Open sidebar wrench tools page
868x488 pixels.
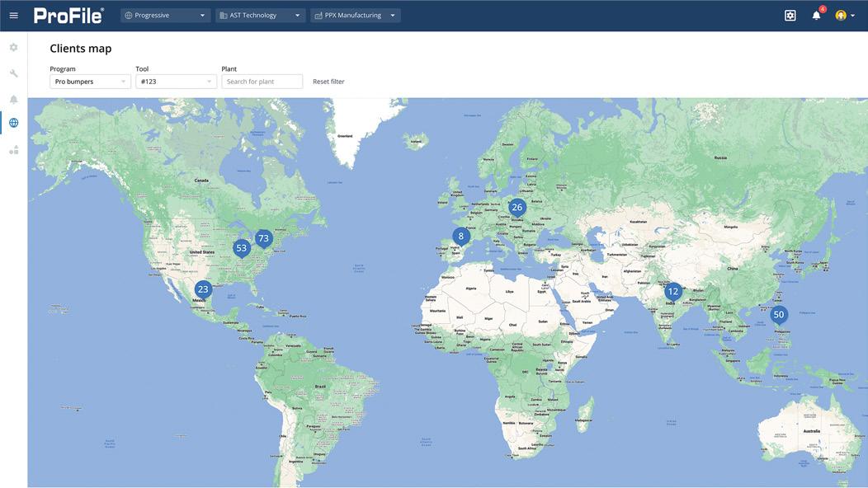(x=14, y=73)
